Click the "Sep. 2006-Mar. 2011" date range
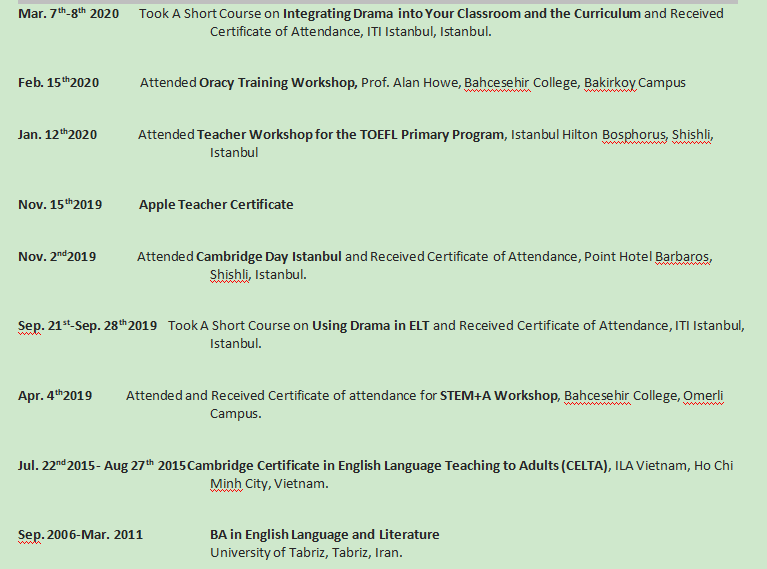This screenshot has height=569, width=767. [x=80, y=535]
